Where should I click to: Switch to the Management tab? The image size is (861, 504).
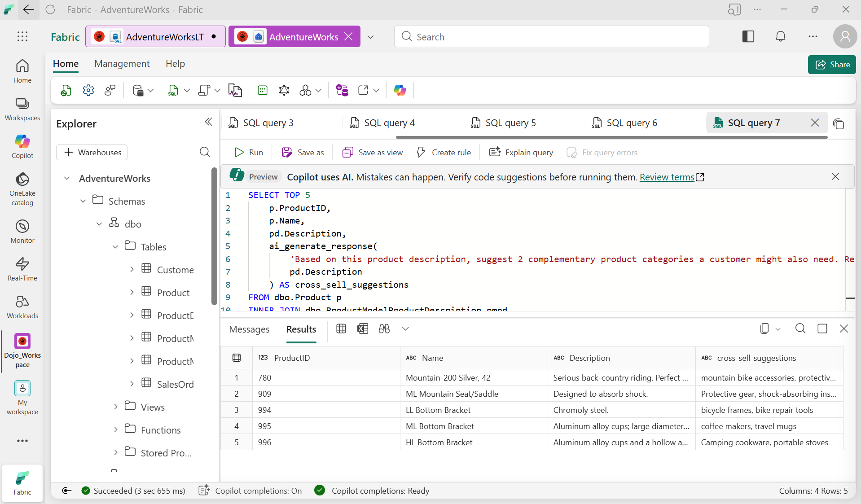point(122,64)
